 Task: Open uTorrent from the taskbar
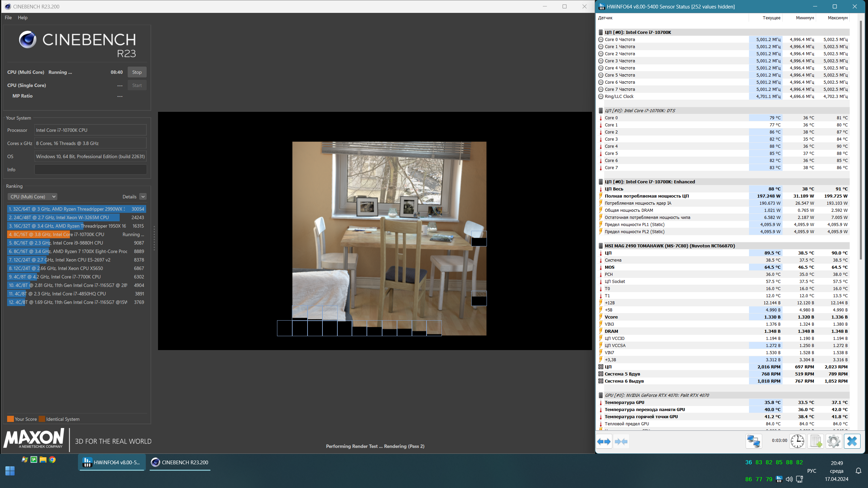[34, 460]
